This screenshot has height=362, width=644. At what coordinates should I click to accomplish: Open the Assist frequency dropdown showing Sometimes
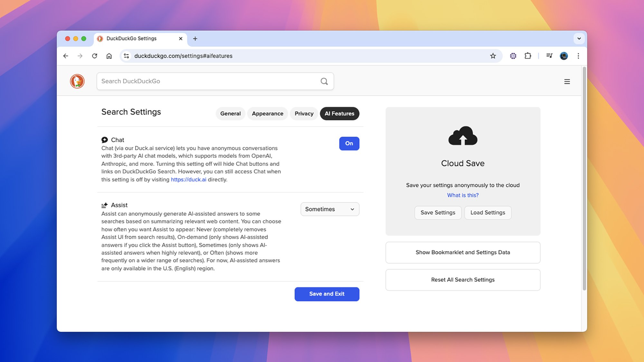[x=329, y=209]
